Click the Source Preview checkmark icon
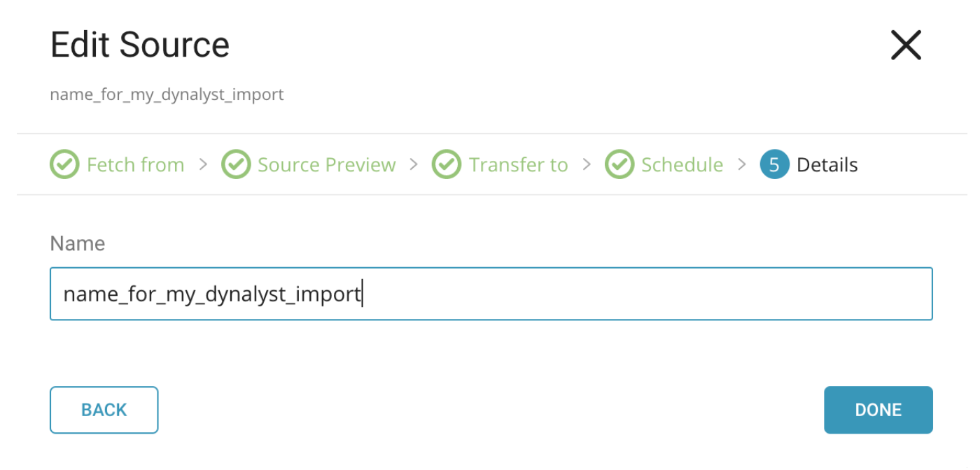The height and width of the screenshot is (470, 980). tap(236, 165)
